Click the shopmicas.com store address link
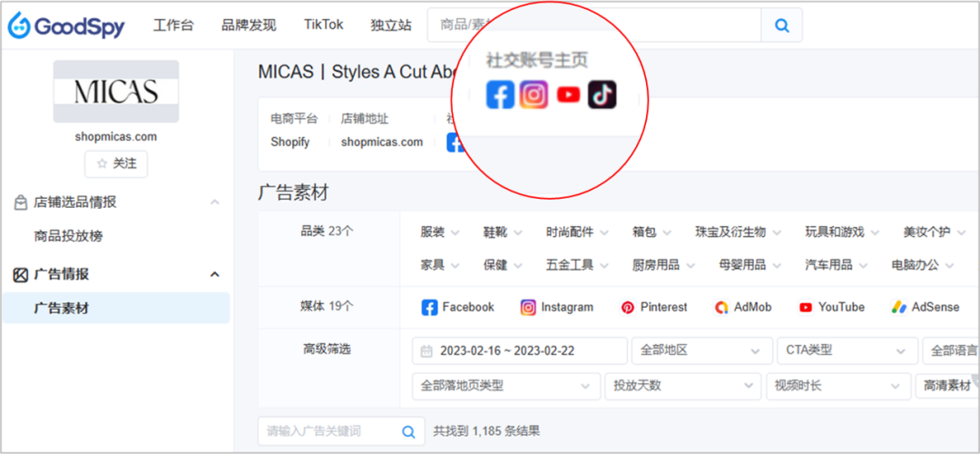Screen dimensions: 980x454 (x=382, y=142)
